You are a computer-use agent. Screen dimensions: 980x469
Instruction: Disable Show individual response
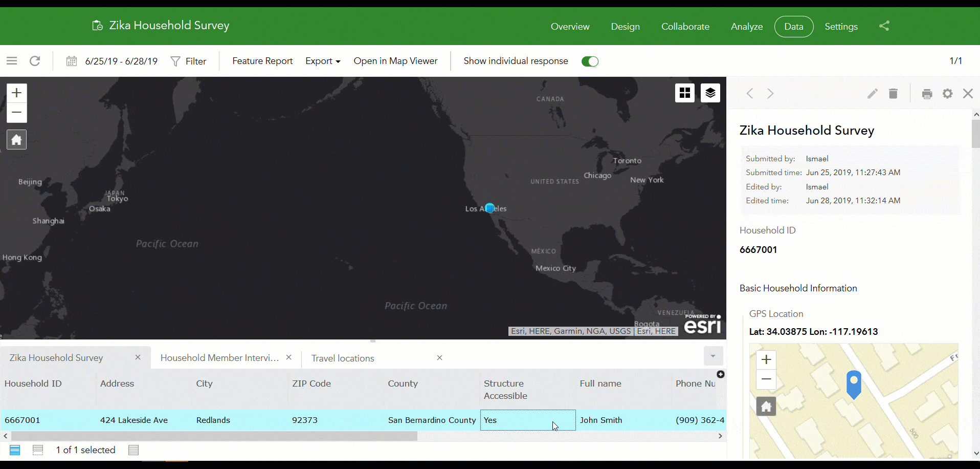pos(589,61)
